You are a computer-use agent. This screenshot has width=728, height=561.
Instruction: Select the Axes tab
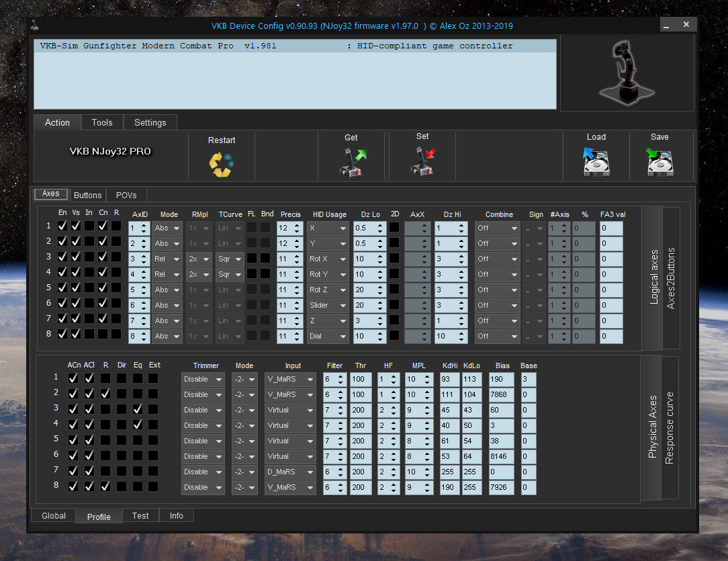51,194
